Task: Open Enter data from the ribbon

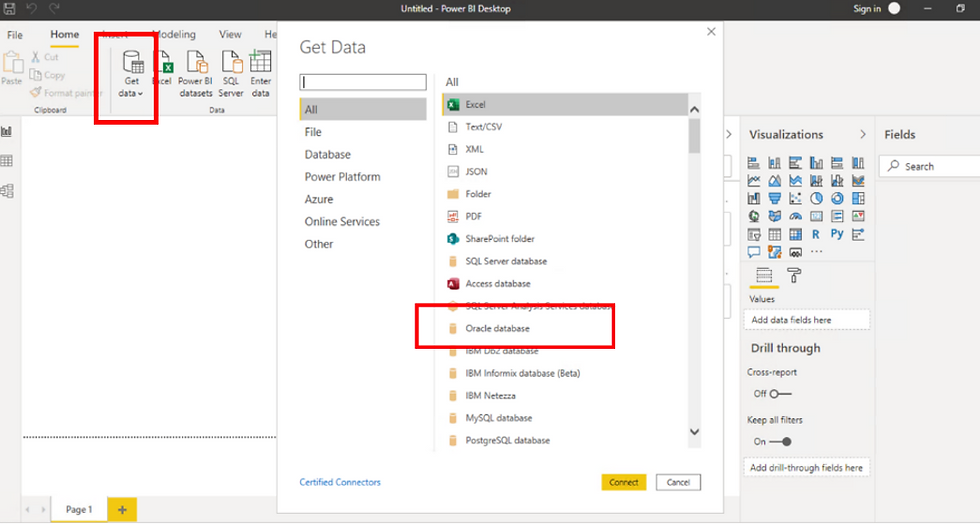Action: (261, 74)
